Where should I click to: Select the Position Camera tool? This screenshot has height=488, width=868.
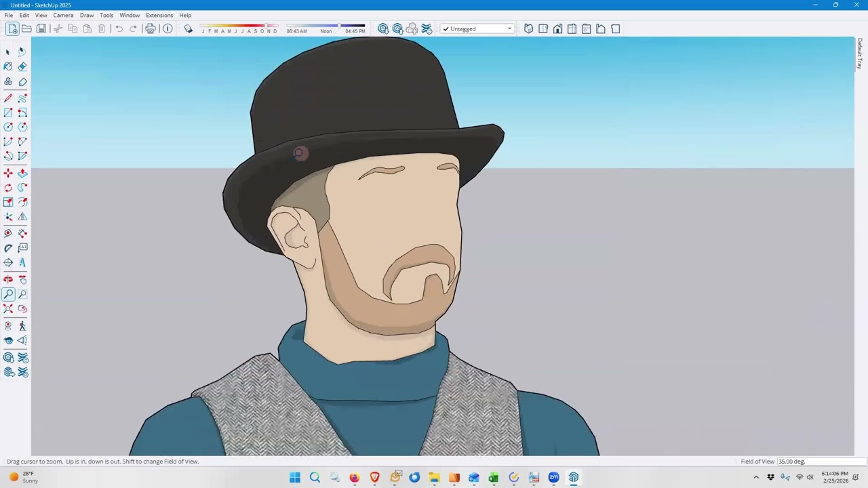(8, 326)
